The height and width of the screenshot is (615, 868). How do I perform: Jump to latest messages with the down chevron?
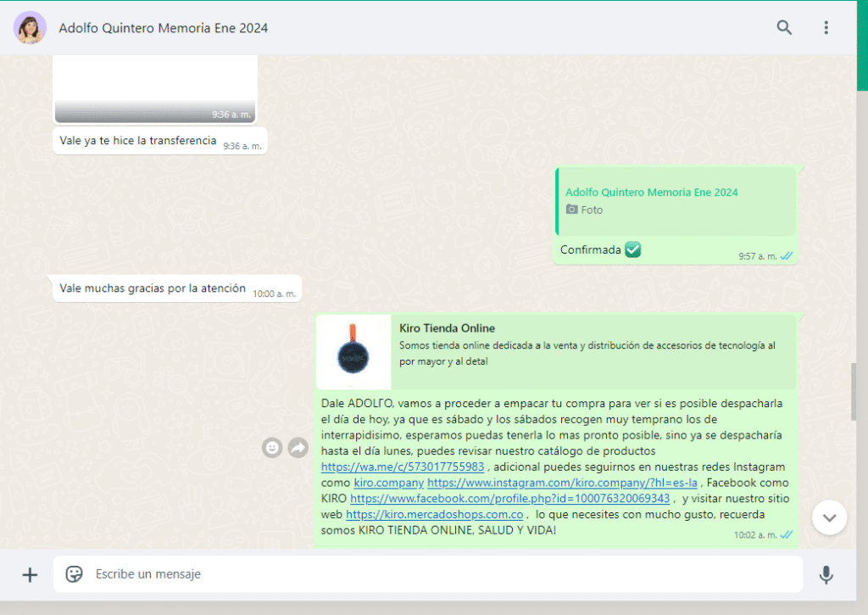[829, 517]
